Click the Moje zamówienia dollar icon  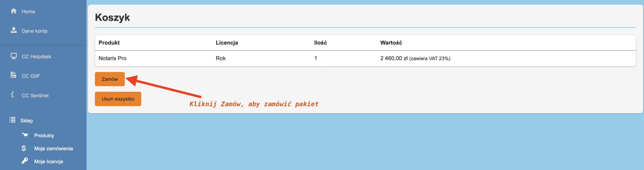coord(24,148)
